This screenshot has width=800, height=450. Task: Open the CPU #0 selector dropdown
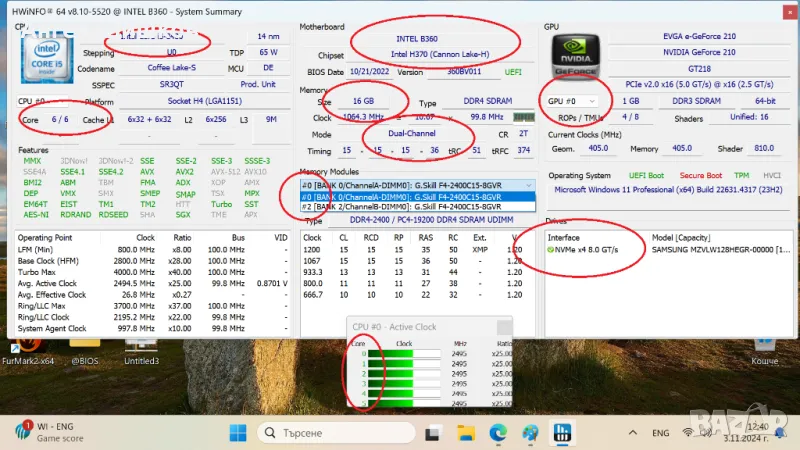(x=62, y=102)
